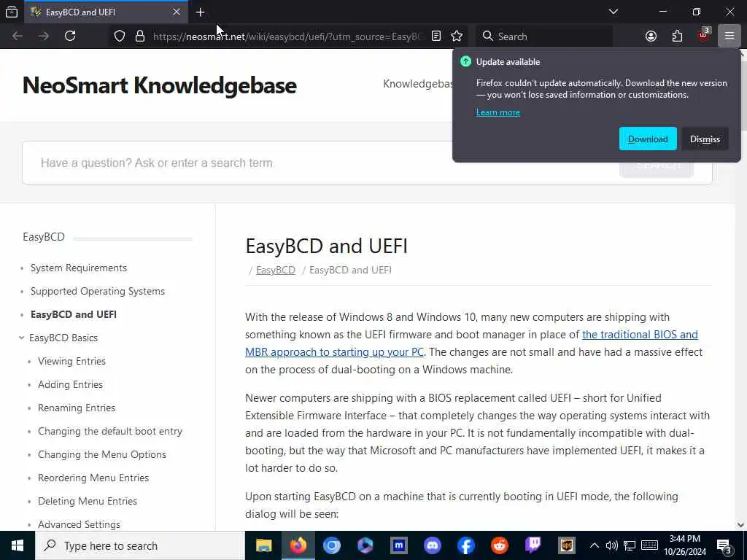Click the taskbar Type here to search box

point(139,545)
